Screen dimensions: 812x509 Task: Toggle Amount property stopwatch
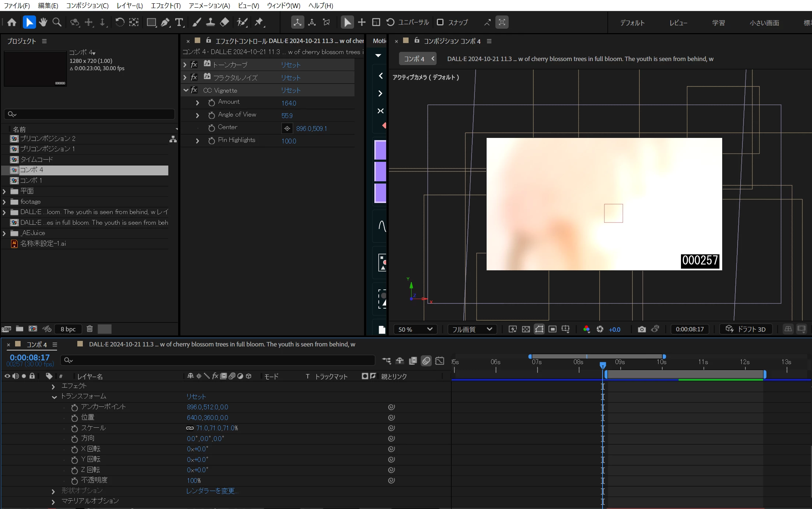tap(211, 103)
